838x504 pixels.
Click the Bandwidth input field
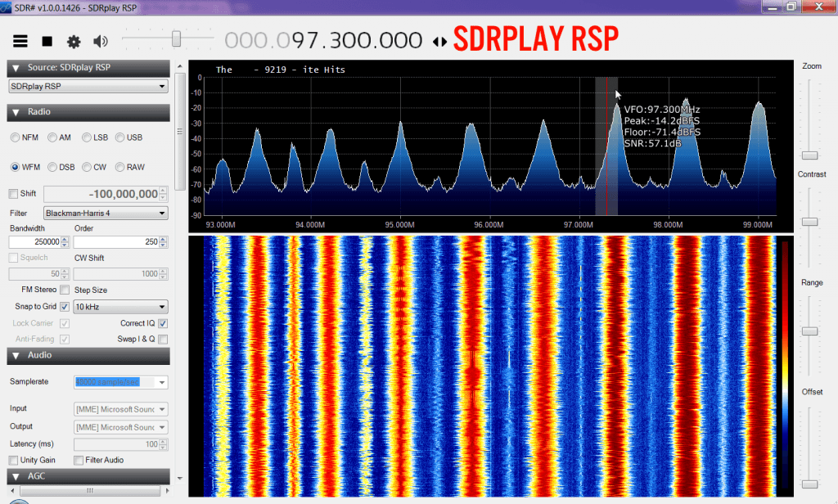coord(39,242)
